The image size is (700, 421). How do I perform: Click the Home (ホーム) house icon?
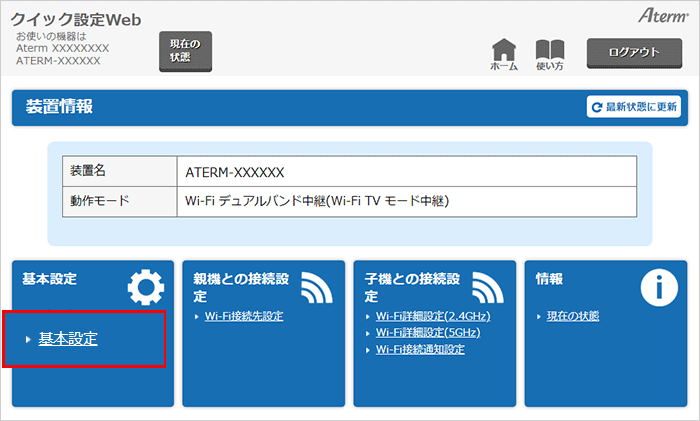pyautogui.click(x=505, y=49)
